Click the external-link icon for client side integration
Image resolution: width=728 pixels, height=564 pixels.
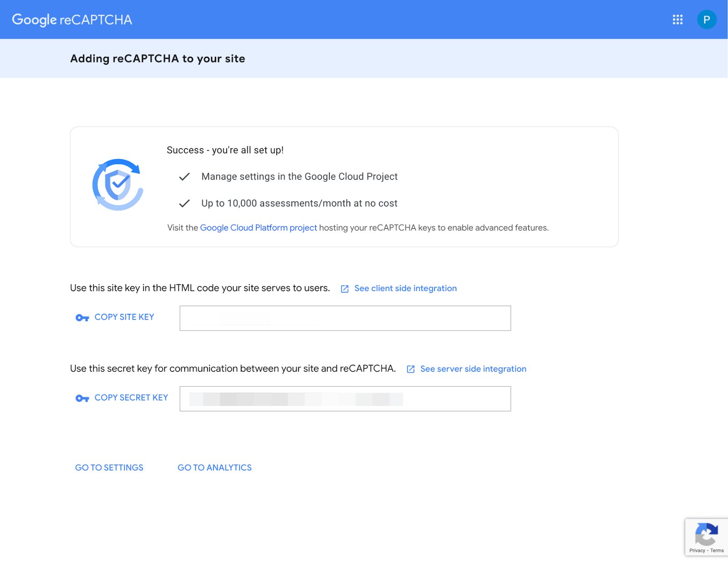(x=345, y=289)
